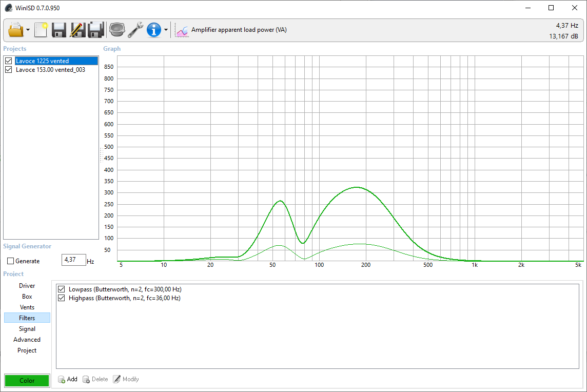
Task: Create a new project
Action: tap(41, 30)
